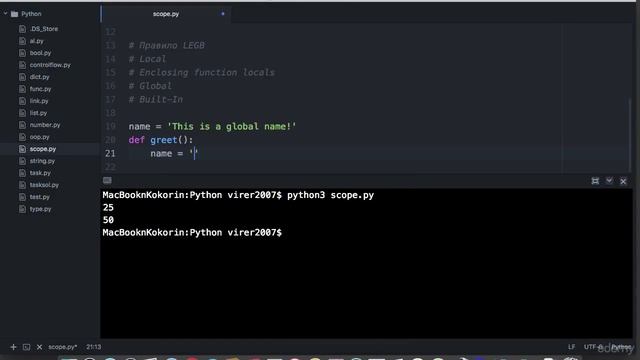The width and height of the screenshot is (640, 360).
Task: Select the Python root folder
Action: pos(31,14)
